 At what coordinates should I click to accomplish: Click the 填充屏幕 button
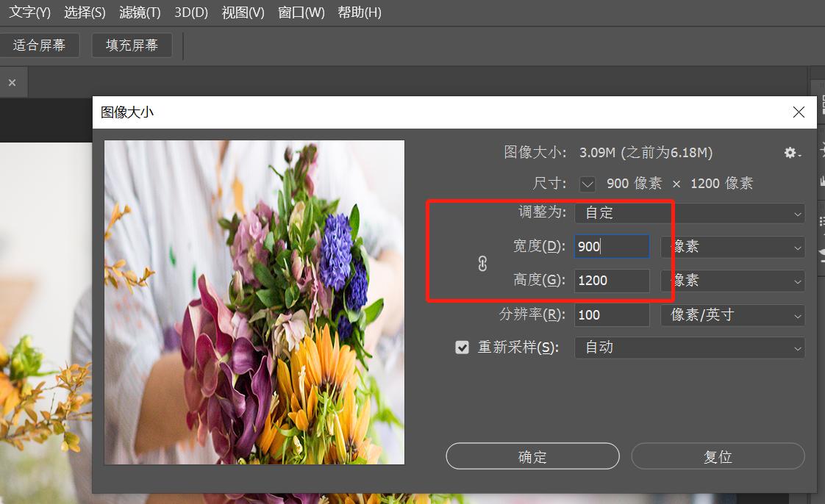[x=131, y=45]
